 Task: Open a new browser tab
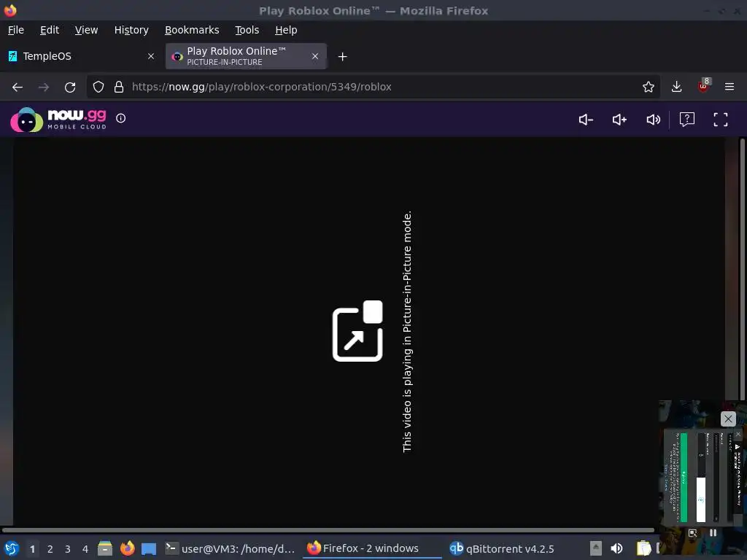coord(343,57)
